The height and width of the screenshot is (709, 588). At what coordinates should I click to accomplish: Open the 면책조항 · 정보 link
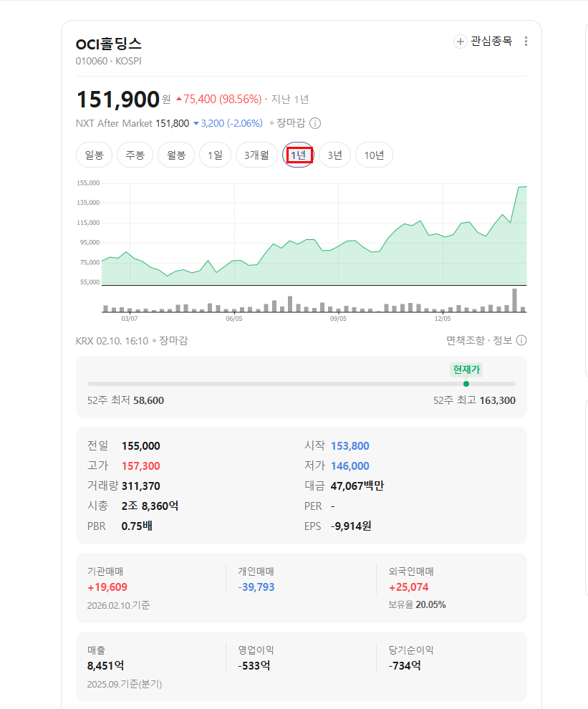pos(479,340)
